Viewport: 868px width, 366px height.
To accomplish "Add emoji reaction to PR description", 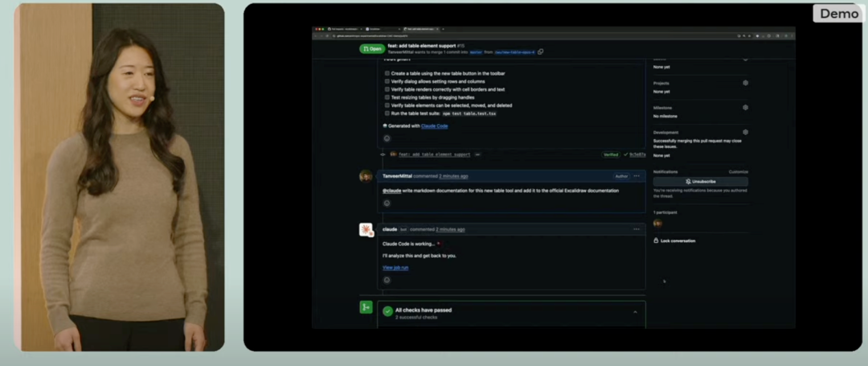I will (387, 138).
